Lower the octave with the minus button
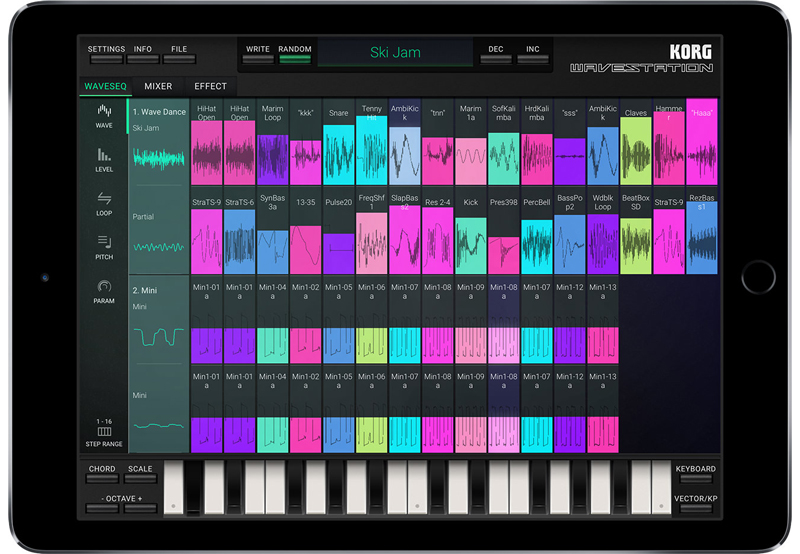The image size is (800, 554). click(102, 508)
